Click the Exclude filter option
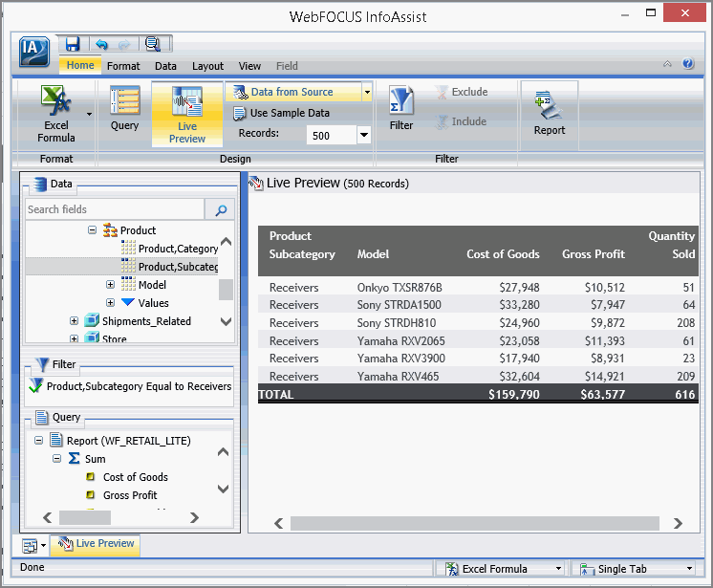 pos(462,92)
